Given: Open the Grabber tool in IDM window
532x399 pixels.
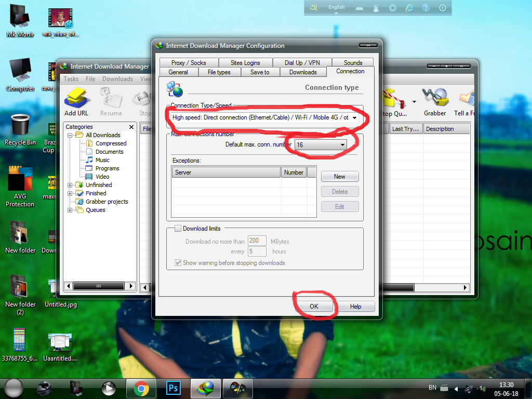Looking at the screenshot, I should click(435, 102).
